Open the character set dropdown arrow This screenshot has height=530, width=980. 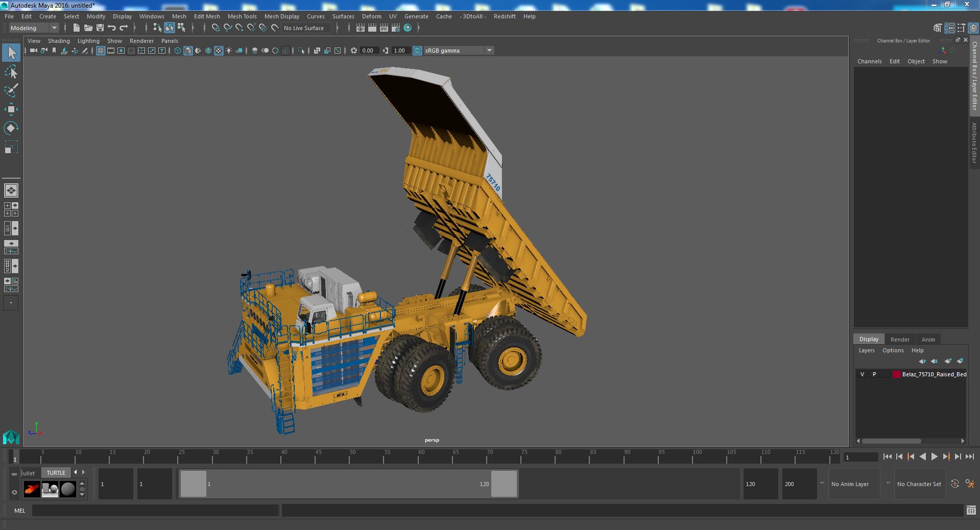888,484
